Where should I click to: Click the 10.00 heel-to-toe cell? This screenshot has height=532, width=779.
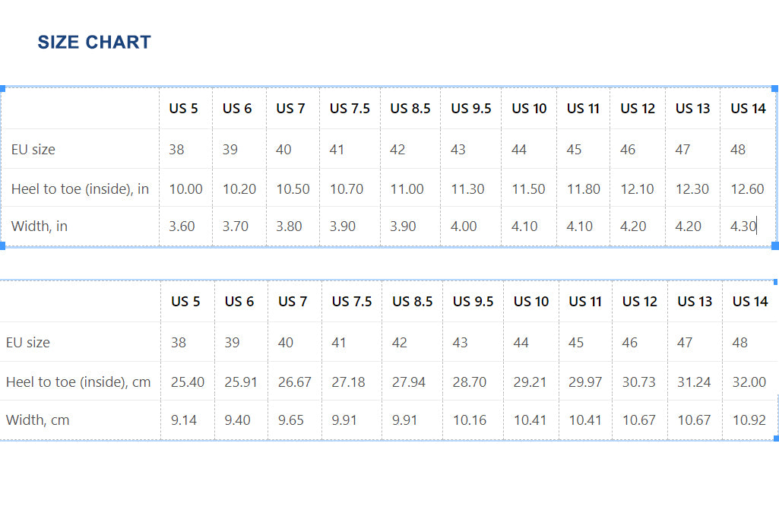tap(185, 189)
